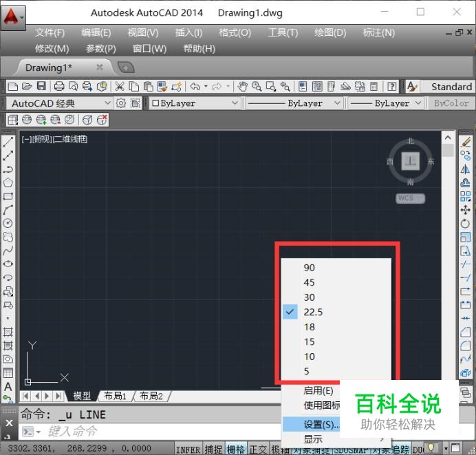
Task: Click the New drawing icon
Action: pyautogui.click(x=13, y=87)
